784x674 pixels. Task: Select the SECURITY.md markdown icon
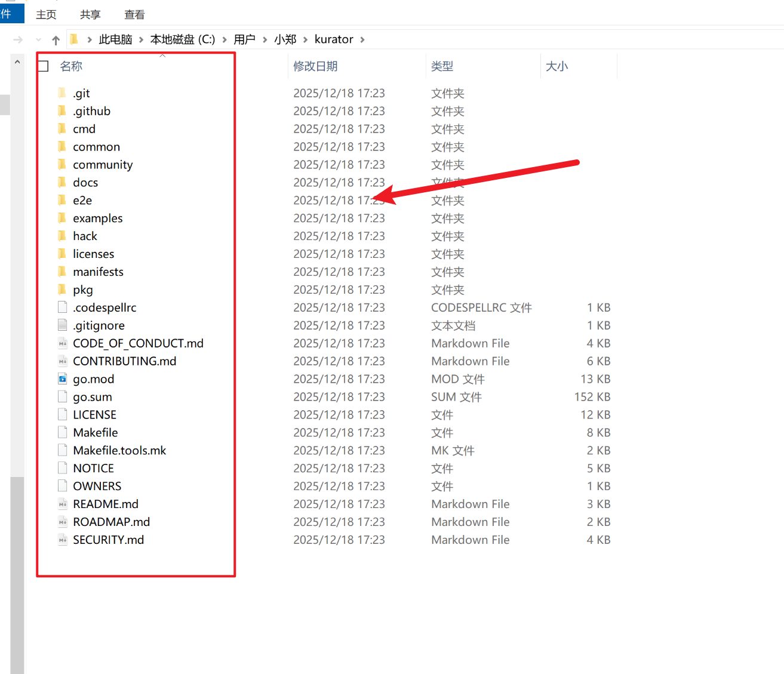[62, 540]
